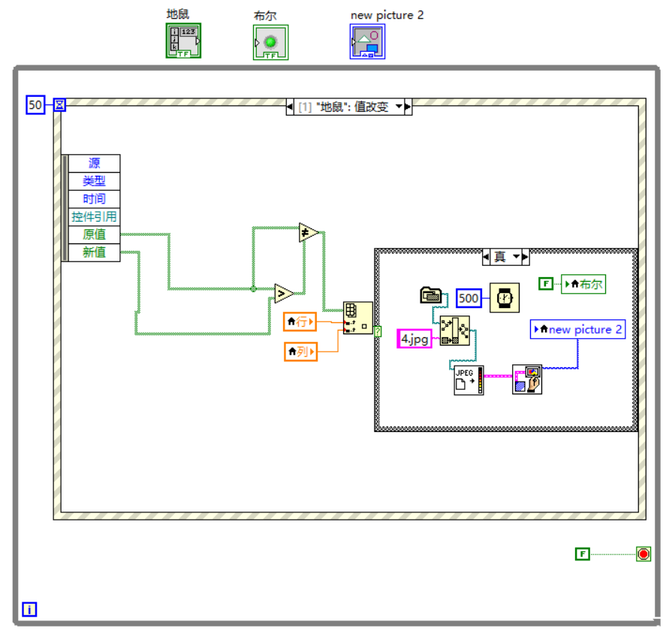Viewport: 672px width, 634px height.
Task: Select the 布尔 boolean indicator terminal
Action: pyautogui.click(x=270, y=42)
